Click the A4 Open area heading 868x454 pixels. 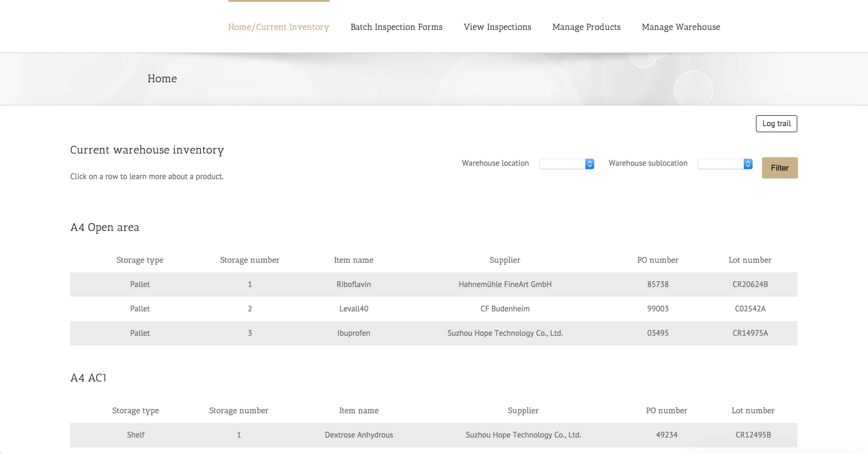tap(104, 228)
